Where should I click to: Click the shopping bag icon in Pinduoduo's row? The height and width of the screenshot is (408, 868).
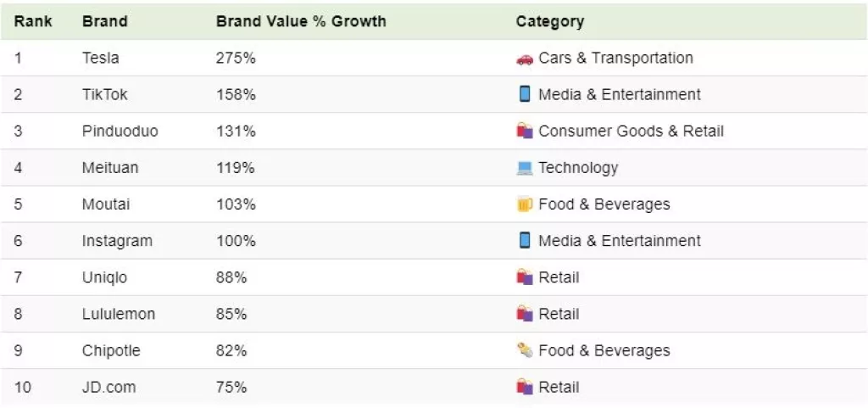525,131
